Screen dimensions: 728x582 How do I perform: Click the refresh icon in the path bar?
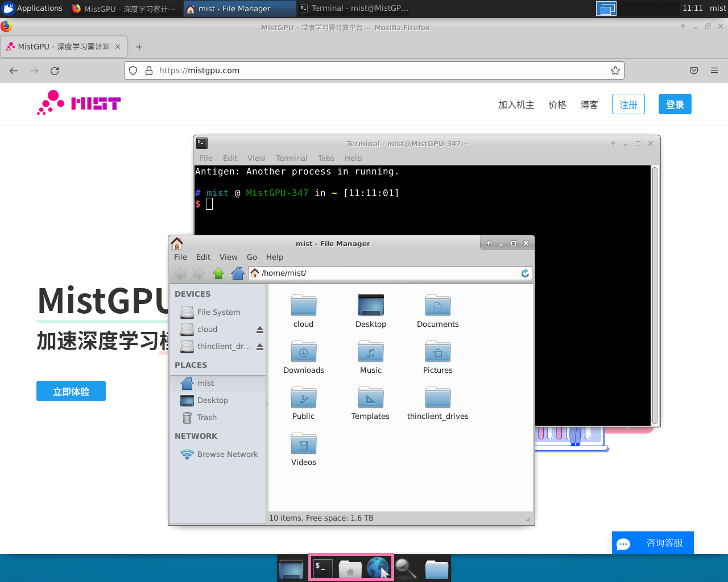point(524,273)
